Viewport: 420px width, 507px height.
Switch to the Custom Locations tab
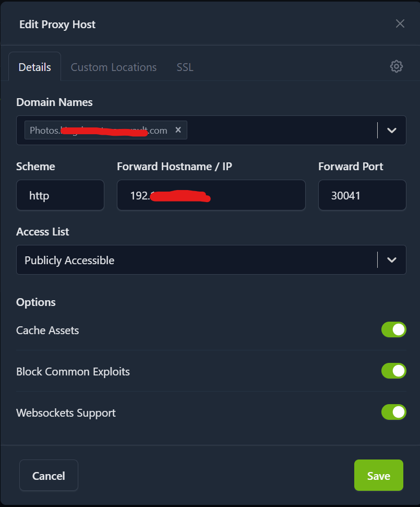coord(114,67)
